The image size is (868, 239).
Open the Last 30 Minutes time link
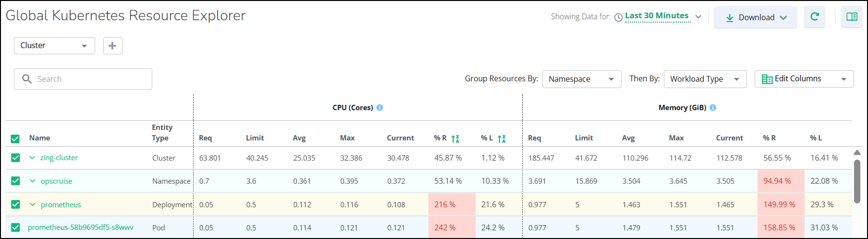tap(657, 16)
